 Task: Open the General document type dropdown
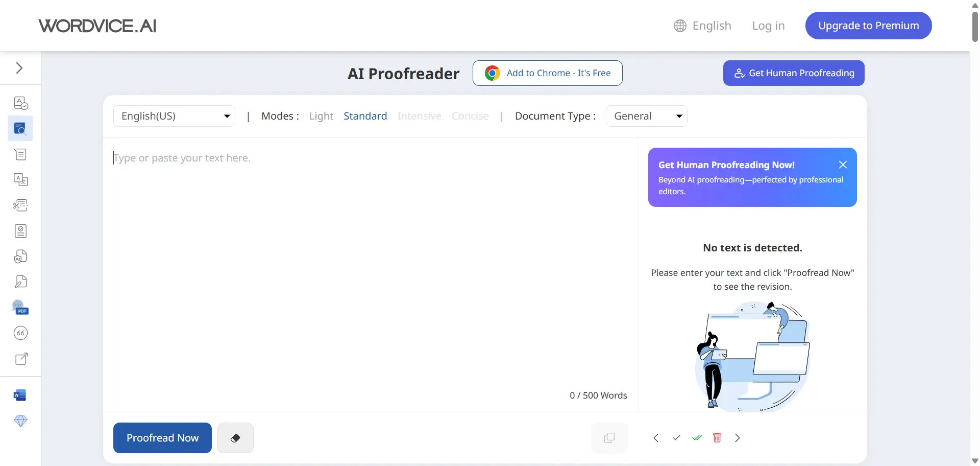(647, 116)
